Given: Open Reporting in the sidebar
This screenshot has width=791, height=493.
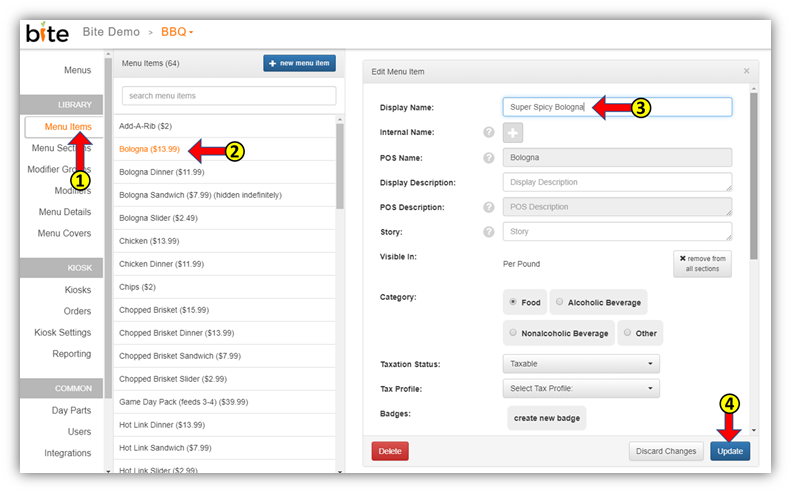Looking at the screenshot, I should 72,354.
